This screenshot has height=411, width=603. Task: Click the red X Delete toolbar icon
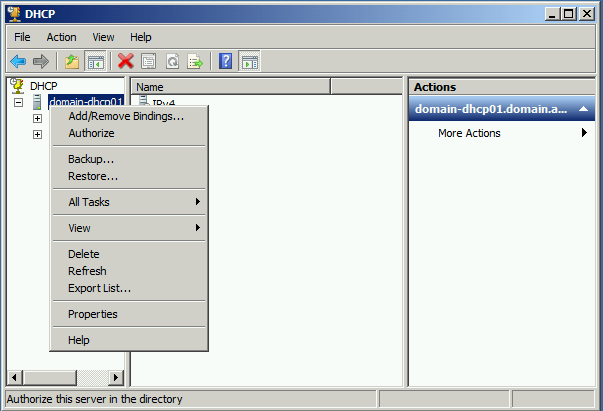tap(125, 61)
